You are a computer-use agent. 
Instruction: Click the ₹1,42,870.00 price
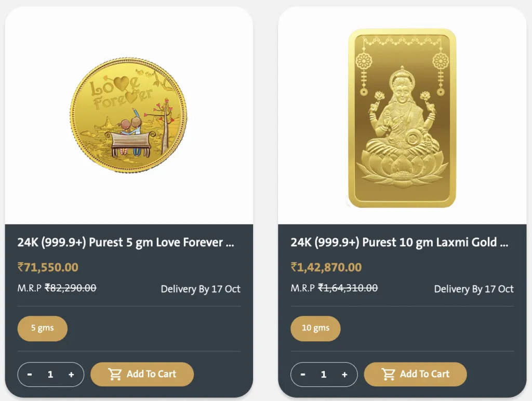pos(326,268)
